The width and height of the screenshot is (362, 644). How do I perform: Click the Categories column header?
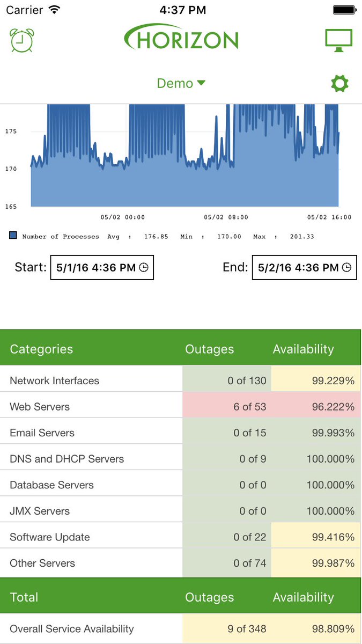(x=41, y=349)
